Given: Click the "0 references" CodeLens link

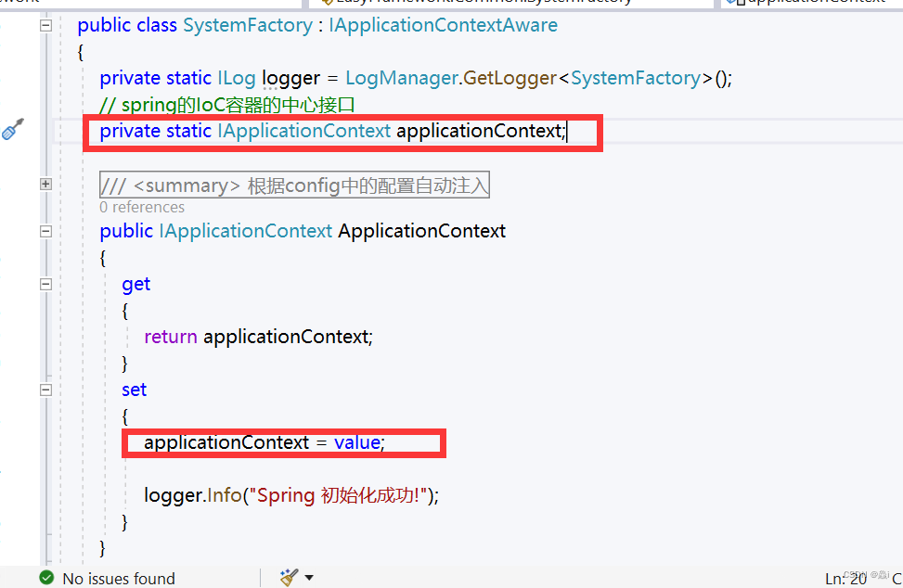Looking at the screenshot, I should coord(142,207).
